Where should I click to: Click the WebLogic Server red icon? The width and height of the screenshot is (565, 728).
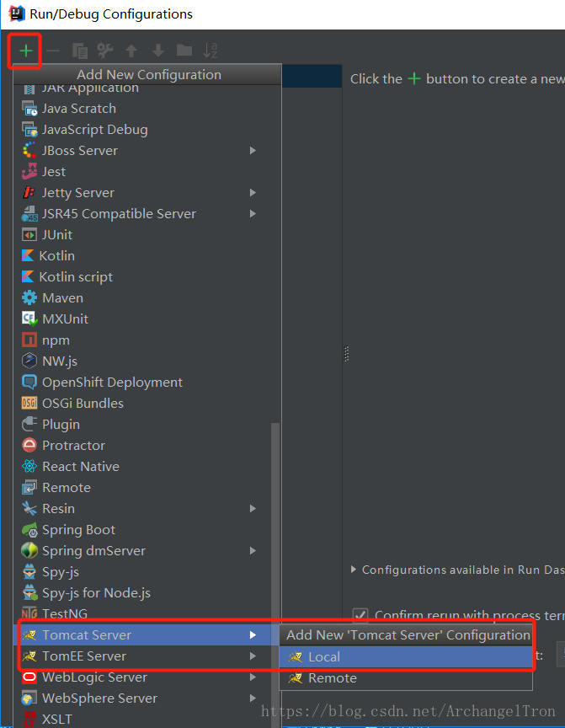click(29, 677)
